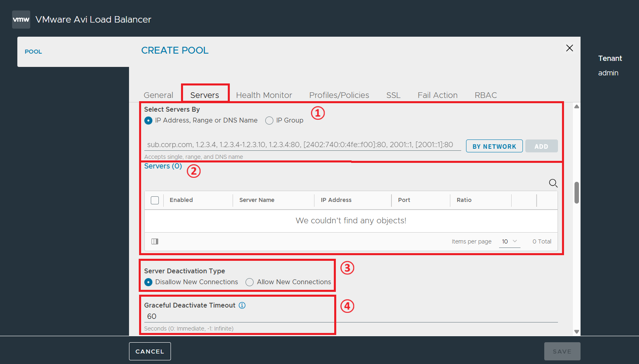The height and width of the screenshot is (364, 639).
Task: Click the BY NETWORK button
Action: pos(494,146)
